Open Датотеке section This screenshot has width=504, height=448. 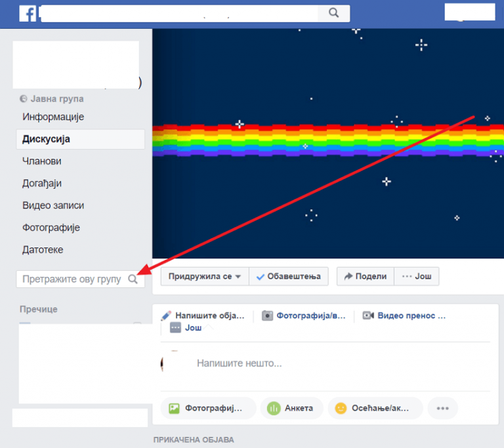tap(43, 250)
